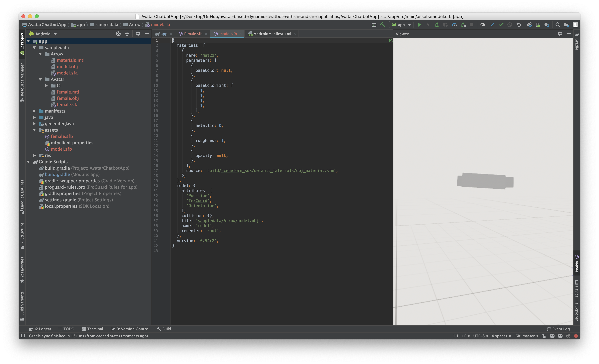The width and height of the screenshot is (599, 364).
Task: Sync project with Gradle files icon
Action: [529, 25]
